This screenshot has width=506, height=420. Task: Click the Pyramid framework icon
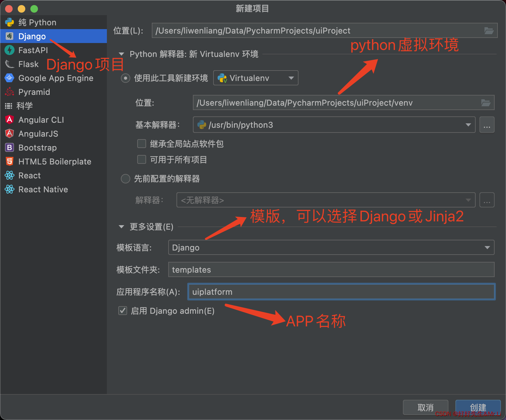click(x=9, y=92)
